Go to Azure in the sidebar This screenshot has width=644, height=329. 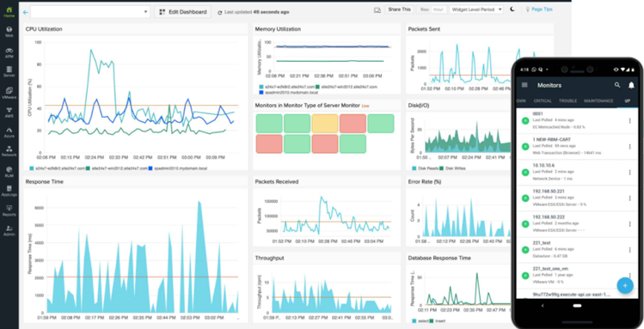pos(9,132)
